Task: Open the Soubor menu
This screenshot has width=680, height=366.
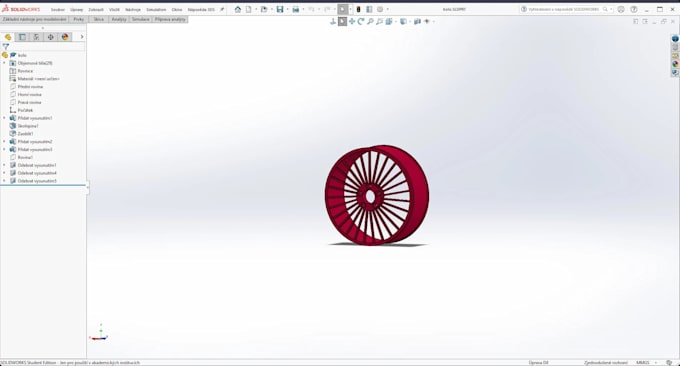Action: pos(58,10)
